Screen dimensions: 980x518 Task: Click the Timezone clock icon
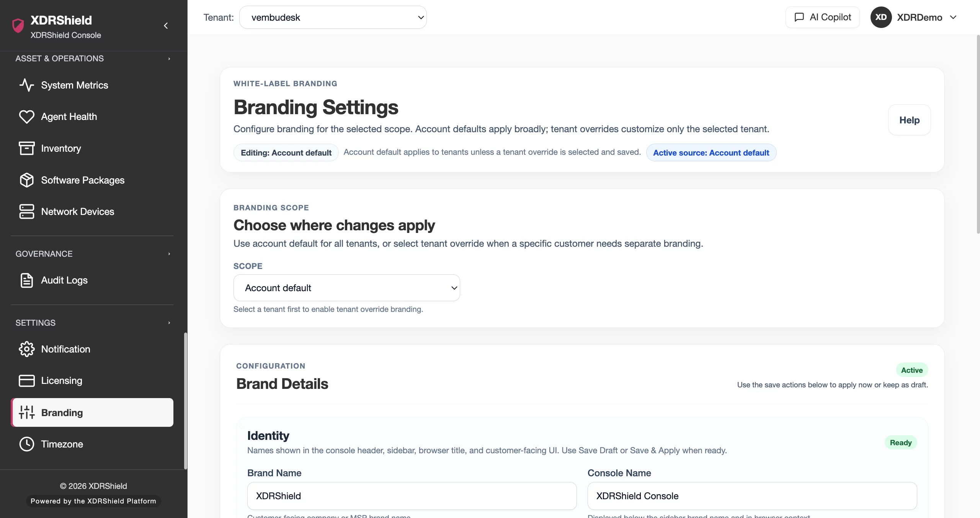point(27,444)
